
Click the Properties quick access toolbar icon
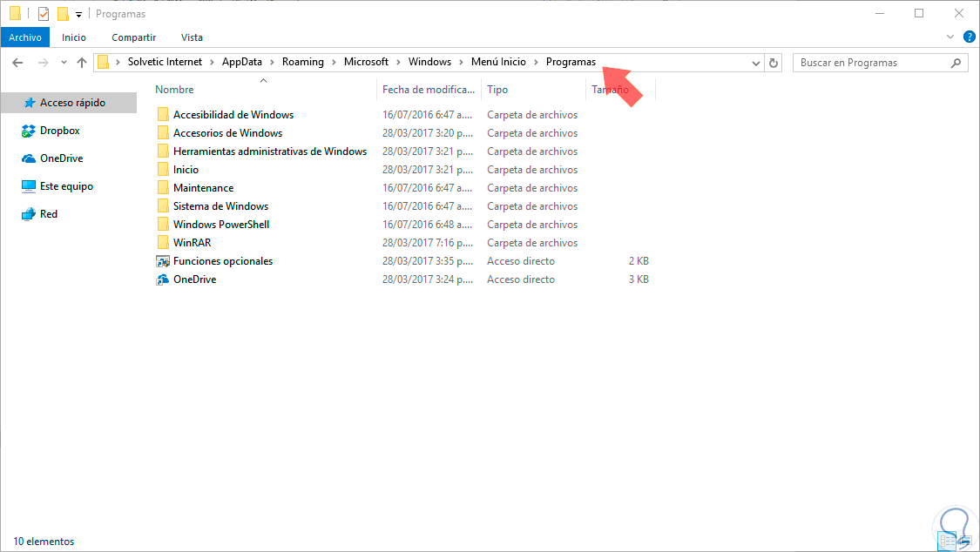click(x=44, y=13)
